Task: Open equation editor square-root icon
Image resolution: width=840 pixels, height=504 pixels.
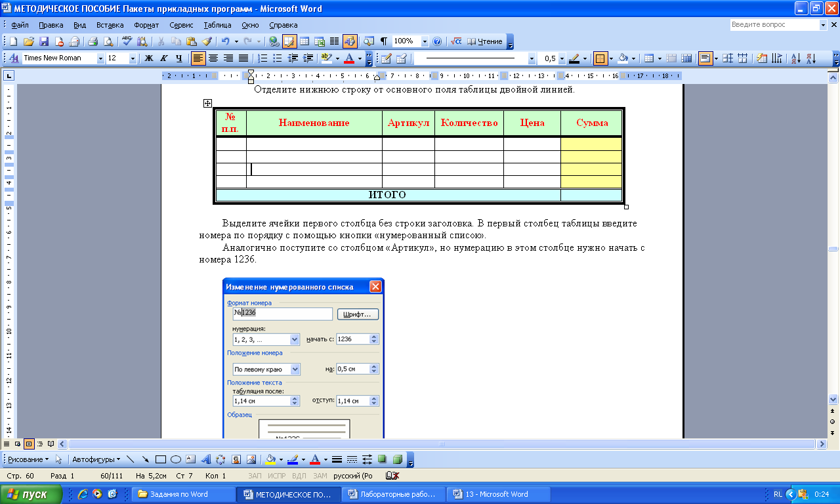Action: click(x=457, y=41)
